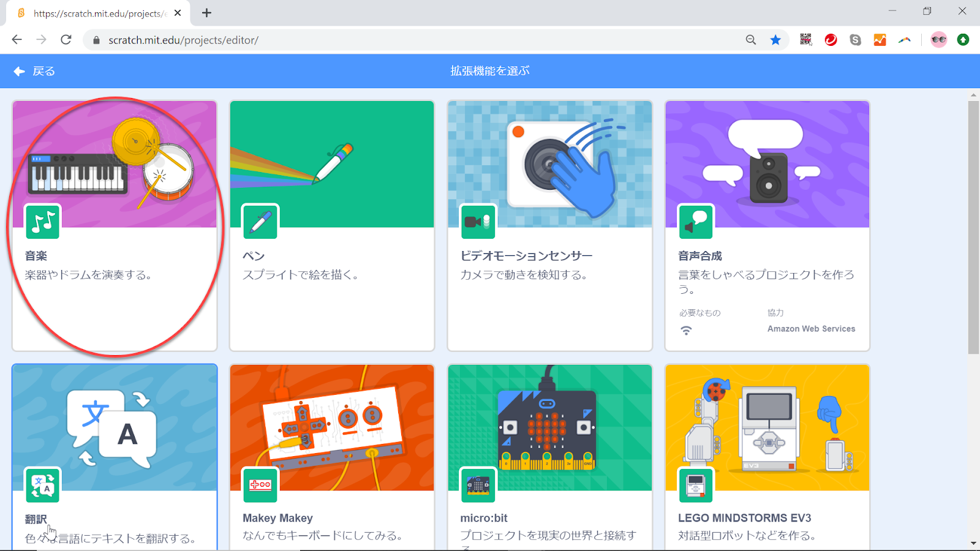Click the scrollbar up arrow
Image resolution: width=980 pixels, height=551 pixels.
(x=973, y=95)
